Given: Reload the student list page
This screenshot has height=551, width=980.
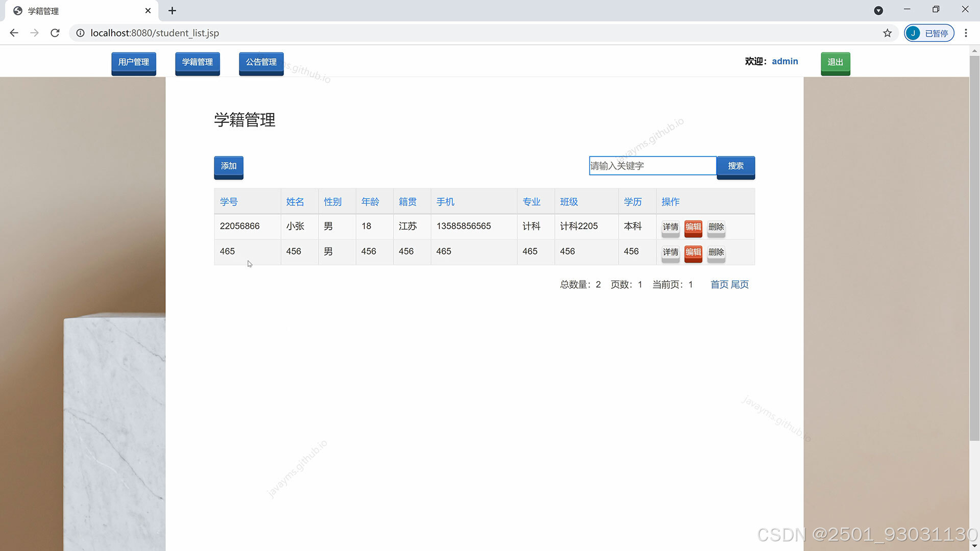Looking at the screenshot, I should (55, 33).
